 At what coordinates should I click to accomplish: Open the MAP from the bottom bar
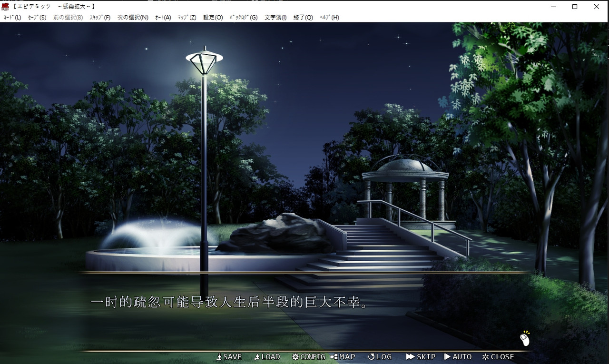tap(343, 357)
